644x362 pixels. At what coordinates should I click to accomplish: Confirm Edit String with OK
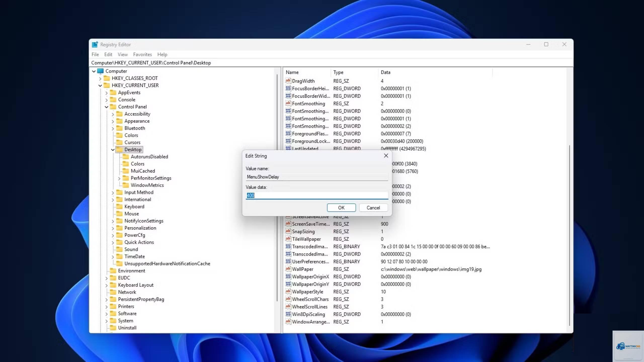341,208
